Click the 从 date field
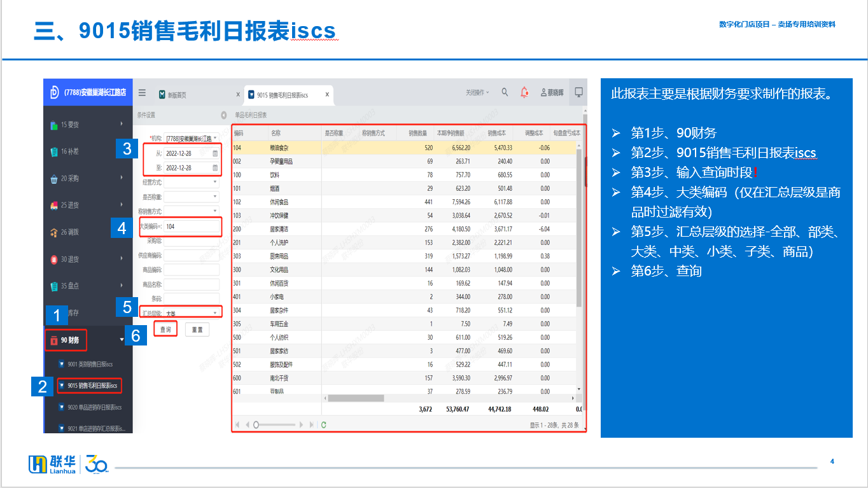This screenshot has width=868, height=488. pos(192,153)
